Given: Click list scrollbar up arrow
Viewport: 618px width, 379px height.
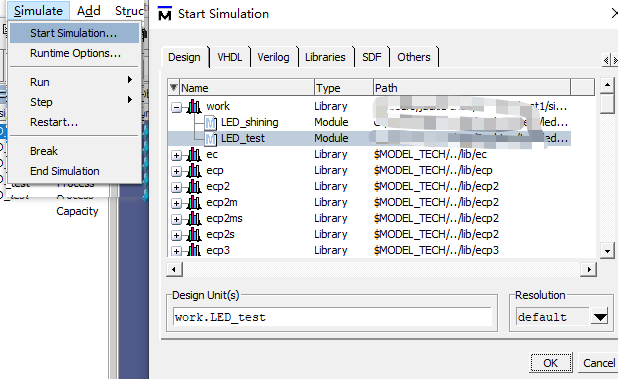Looking at the screenshot, I should 607,85.
